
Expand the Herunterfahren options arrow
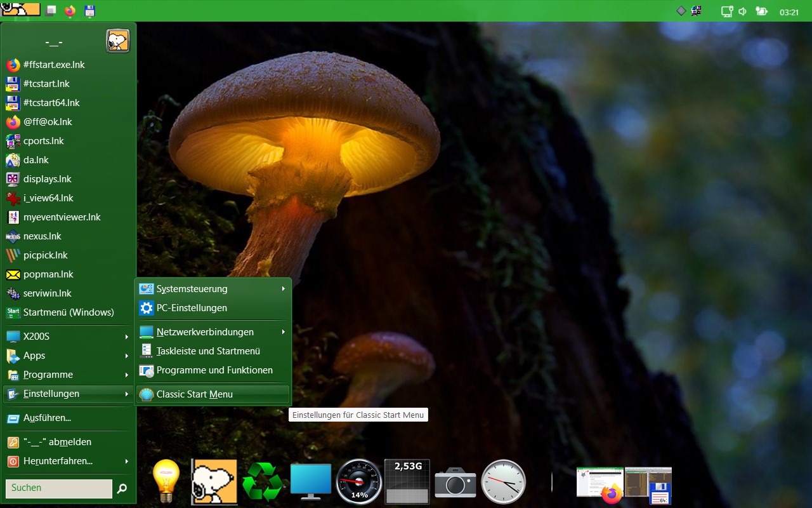coord(127,461)
